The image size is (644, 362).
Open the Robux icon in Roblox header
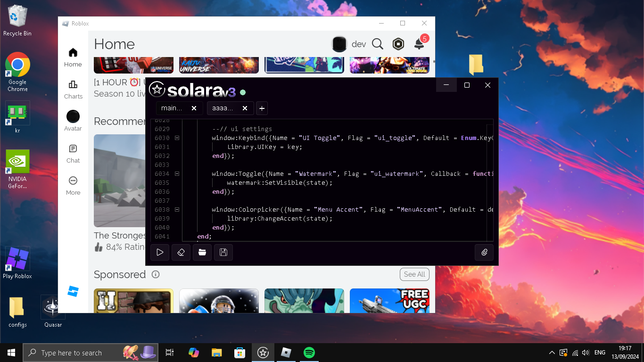[x=398, y=44]
